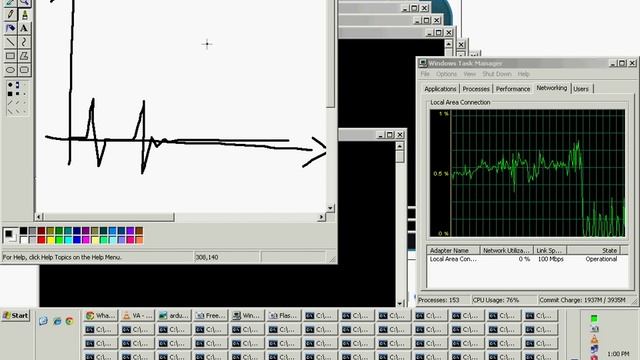Select the Line tool in Paint

tap(10, 42)
